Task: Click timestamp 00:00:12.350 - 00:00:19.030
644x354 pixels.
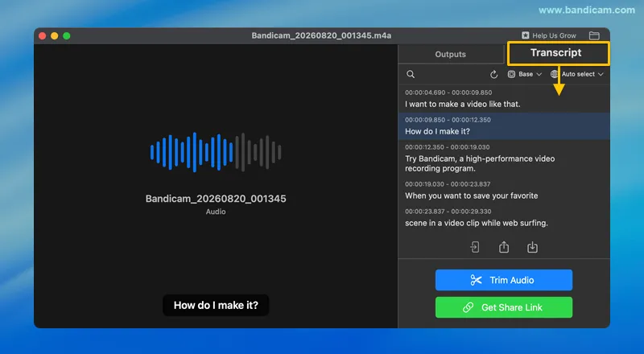Action: coord(448,147)
